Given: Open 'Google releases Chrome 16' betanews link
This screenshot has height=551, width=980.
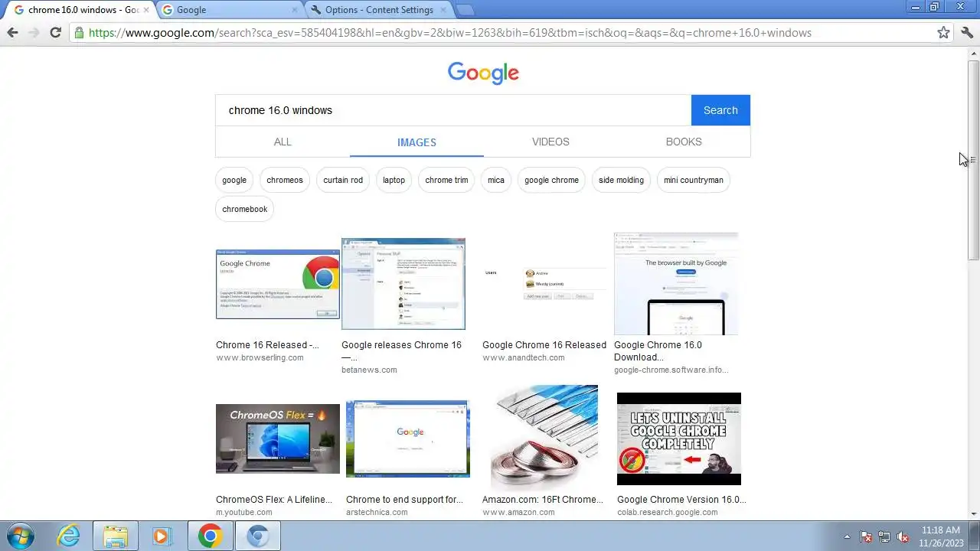Looking at the screenshot, I should coord(401,350).
